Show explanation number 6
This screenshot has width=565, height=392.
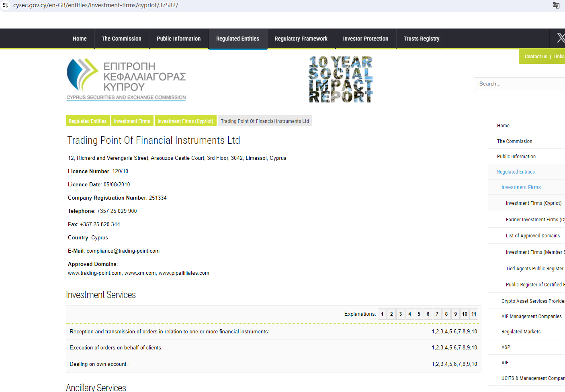[428, 314]
